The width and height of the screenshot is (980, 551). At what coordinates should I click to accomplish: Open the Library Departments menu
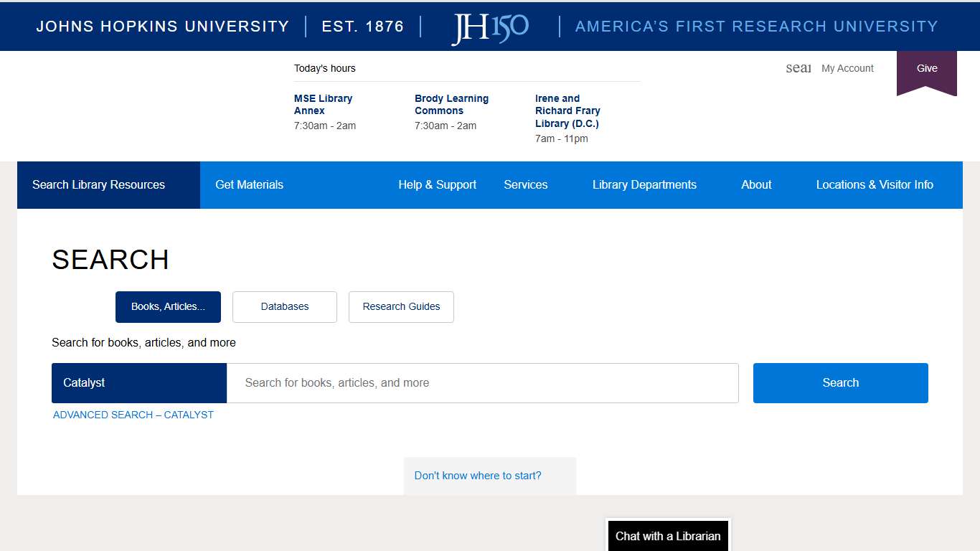point(644,185)
